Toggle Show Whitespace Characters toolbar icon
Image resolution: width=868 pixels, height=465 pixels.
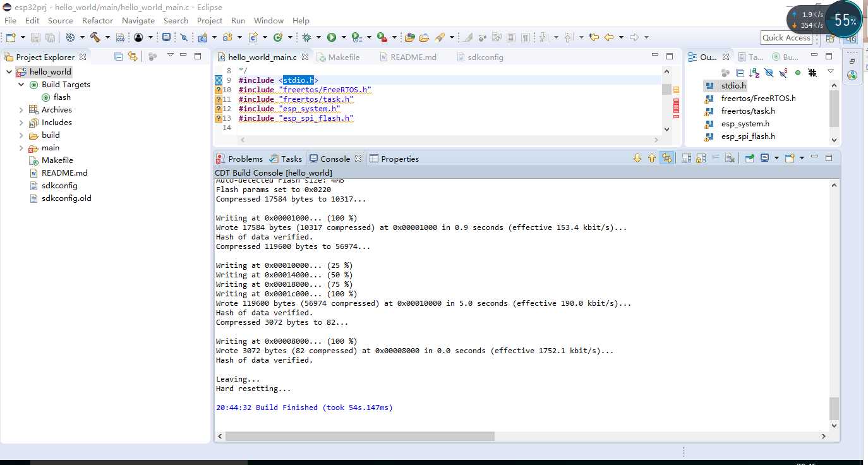click(526, 37)
